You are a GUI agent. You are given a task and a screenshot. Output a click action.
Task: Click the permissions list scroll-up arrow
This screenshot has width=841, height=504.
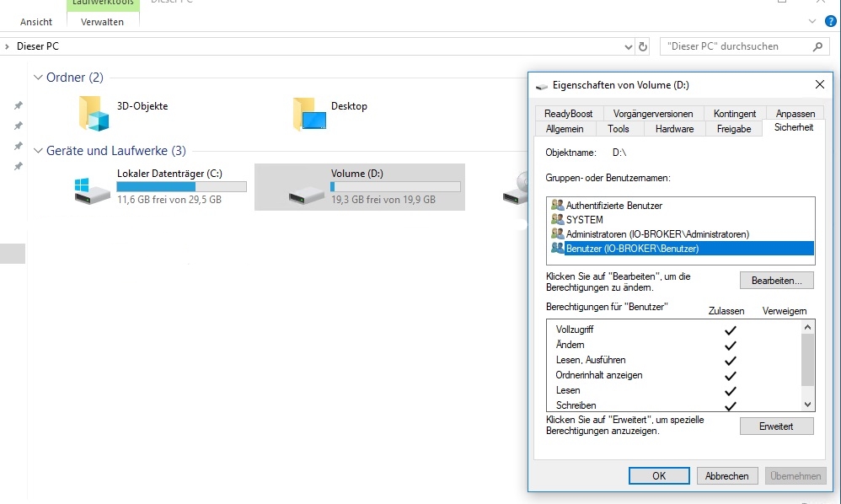[808, 327]
